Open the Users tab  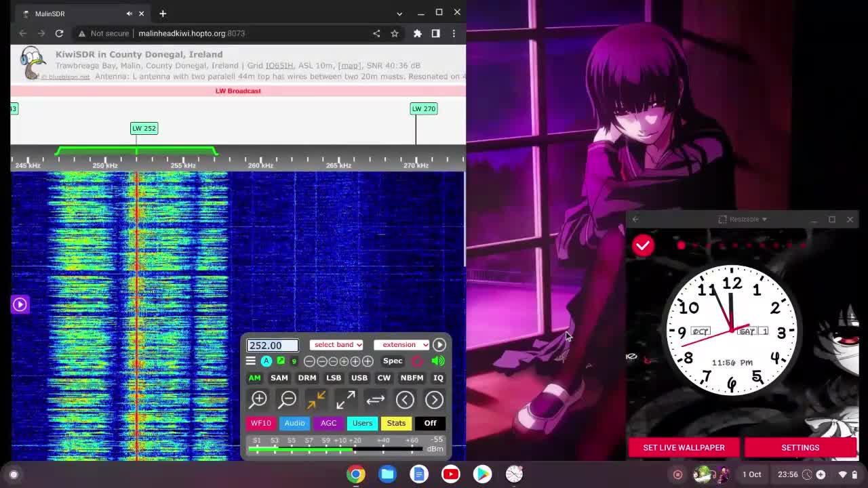[x=362, y=423]
